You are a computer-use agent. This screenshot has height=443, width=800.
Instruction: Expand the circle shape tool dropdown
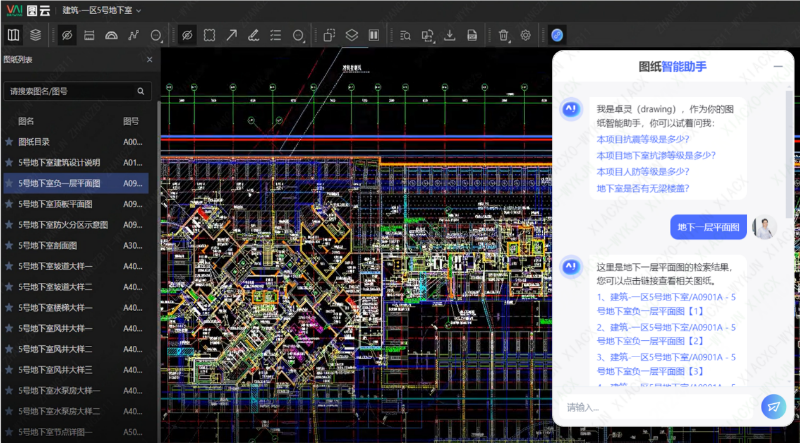pos(158,35)
